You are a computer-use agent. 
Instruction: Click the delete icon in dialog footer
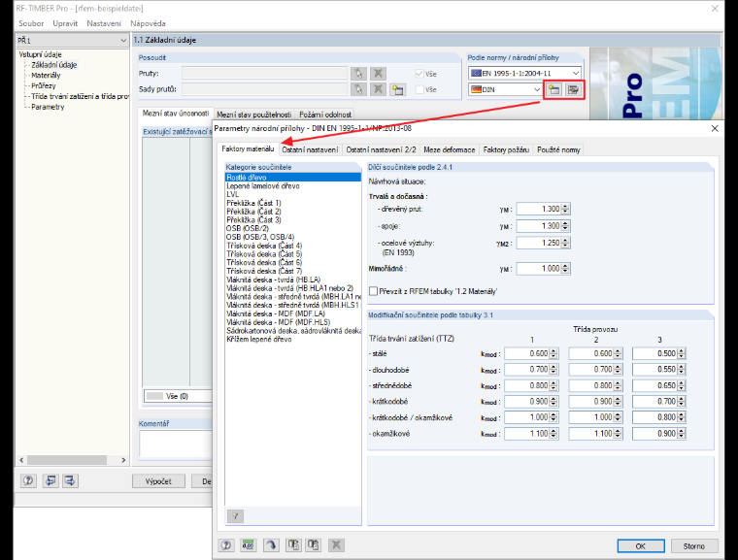[x=336, y=544]
